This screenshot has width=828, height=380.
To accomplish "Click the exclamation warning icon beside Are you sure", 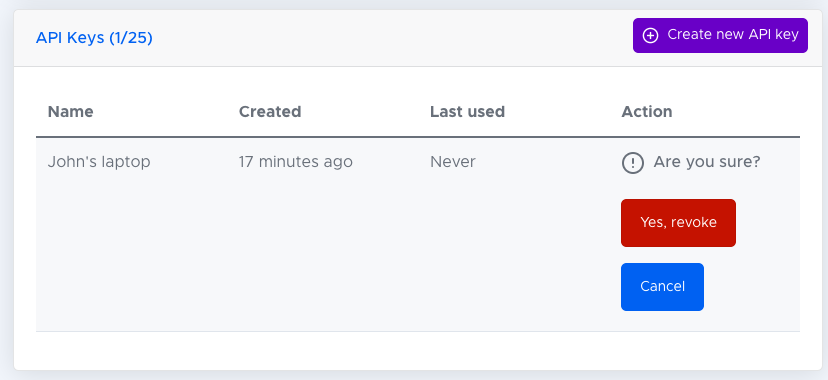I will point(633,163).
